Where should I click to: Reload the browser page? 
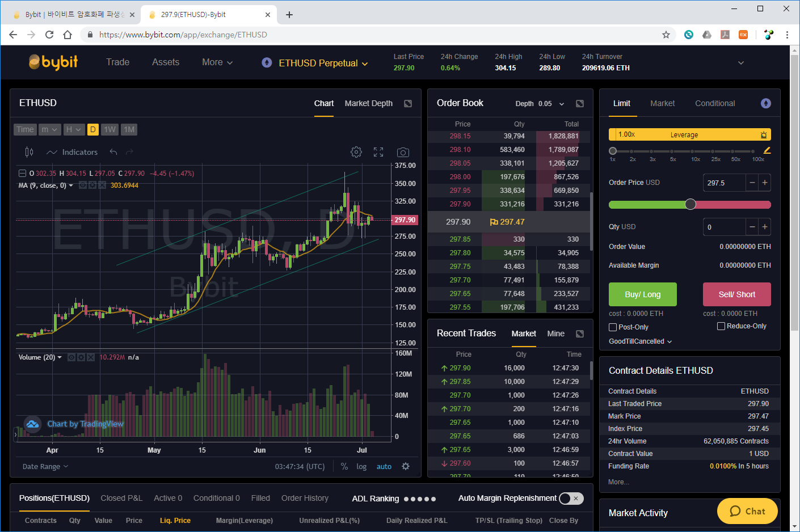(49, 35)
